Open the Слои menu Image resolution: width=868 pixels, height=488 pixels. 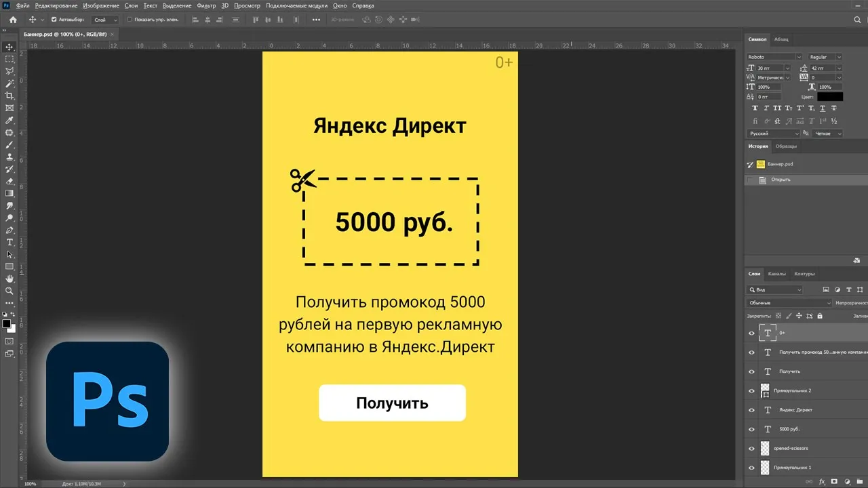tap(132, 5)
